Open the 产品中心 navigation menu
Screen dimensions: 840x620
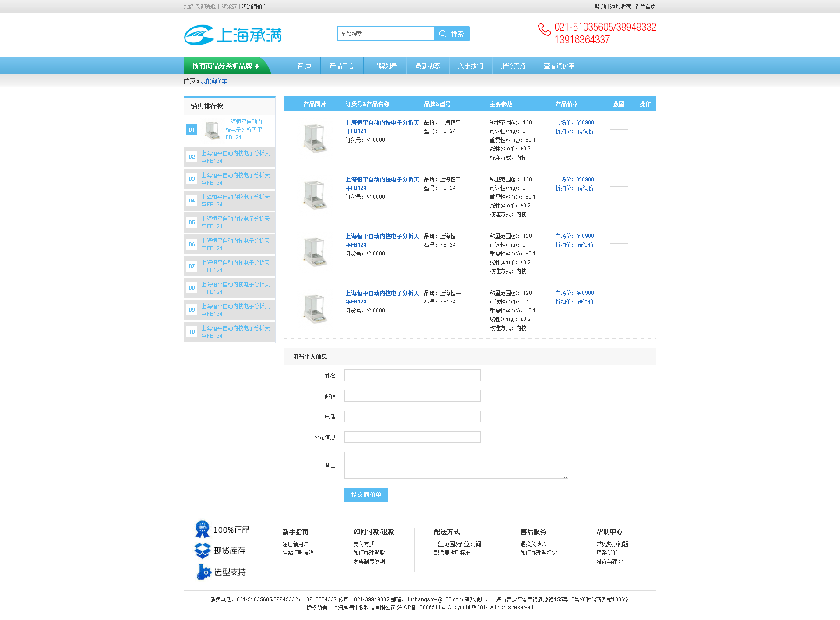point(342,66)
